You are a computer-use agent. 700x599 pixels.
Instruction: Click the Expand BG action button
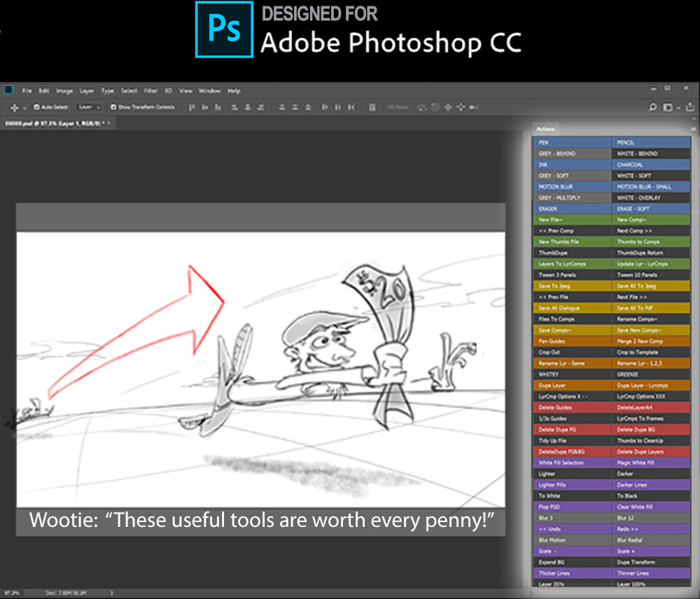point(573,563)
